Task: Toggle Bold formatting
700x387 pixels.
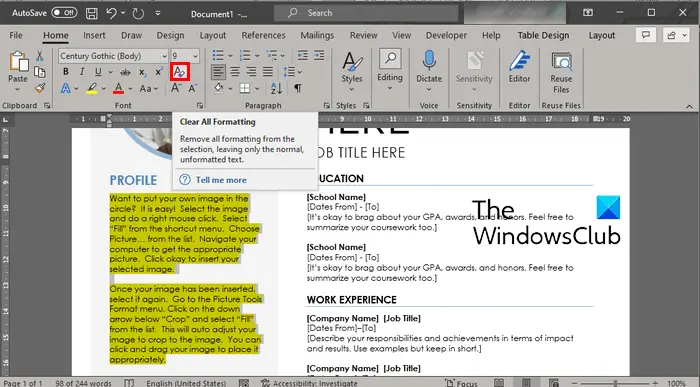Action: pos(66,72)
